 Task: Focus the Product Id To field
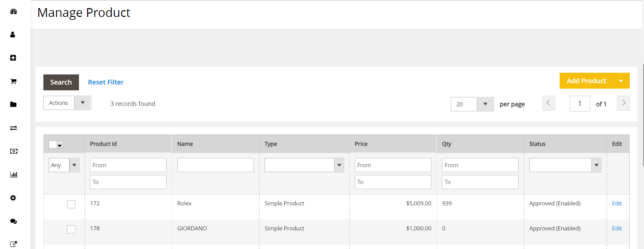point(128,182)
